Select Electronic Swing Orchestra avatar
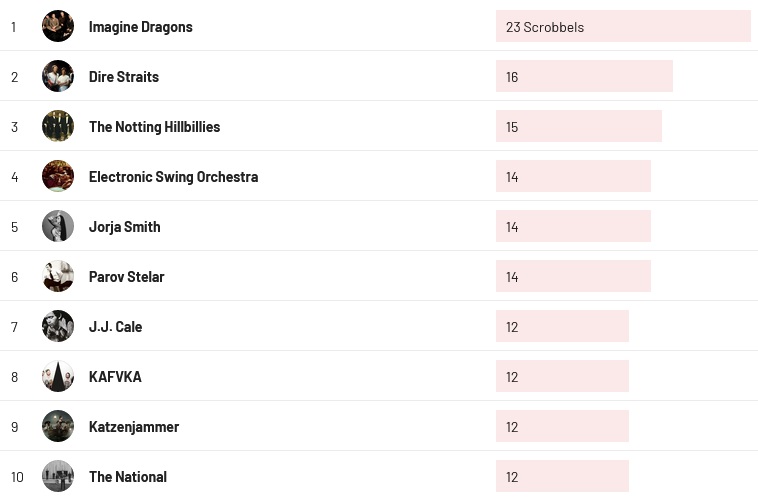Image resolution: width=758 pixels, height=497 pixels. click(x=58, y=176)
